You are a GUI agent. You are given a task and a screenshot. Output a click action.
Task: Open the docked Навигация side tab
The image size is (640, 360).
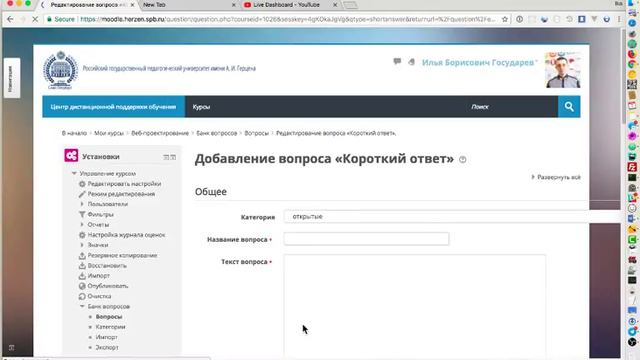click(x=11, y=78)
